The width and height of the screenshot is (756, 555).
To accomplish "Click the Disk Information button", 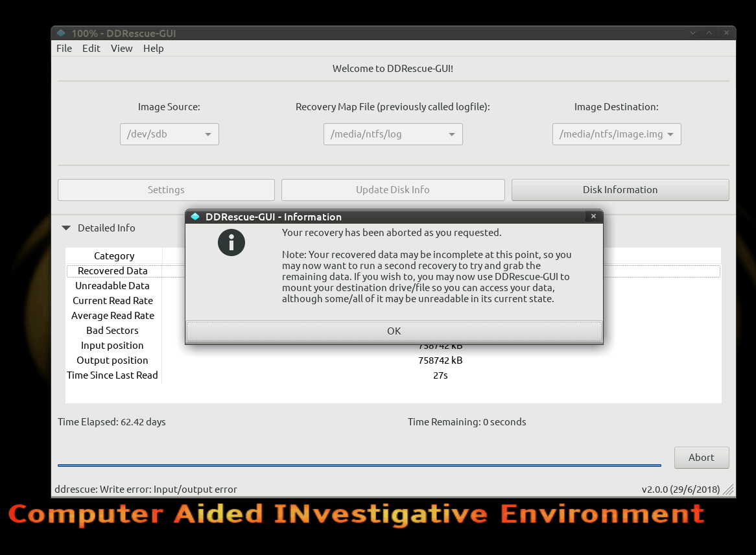I will point(620,190).
